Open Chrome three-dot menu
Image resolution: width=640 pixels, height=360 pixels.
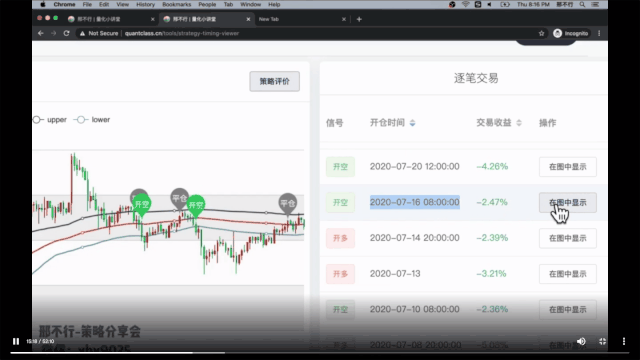pos(599,33)
